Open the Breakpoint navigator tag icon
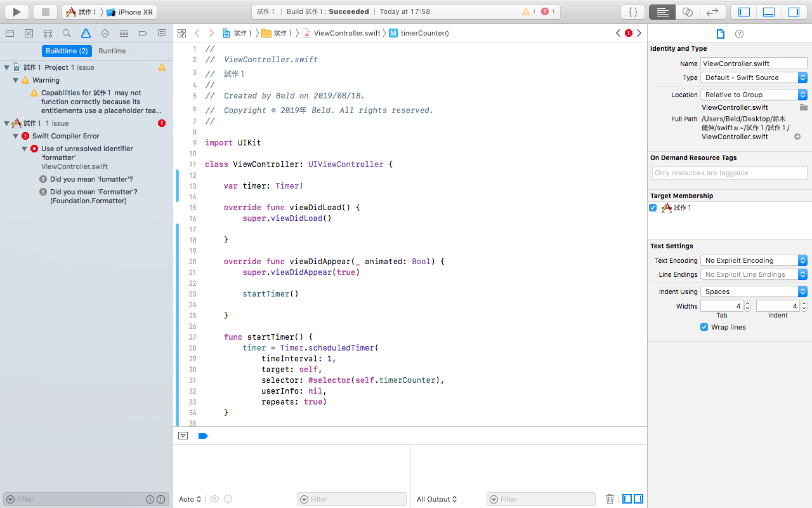 141,33
